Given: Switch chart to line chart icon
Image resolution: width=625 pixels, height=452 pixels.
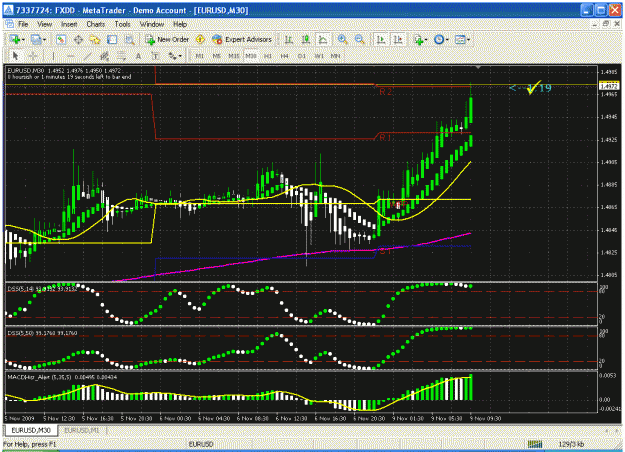Looking at the screenshot, I should click(322, 39).
